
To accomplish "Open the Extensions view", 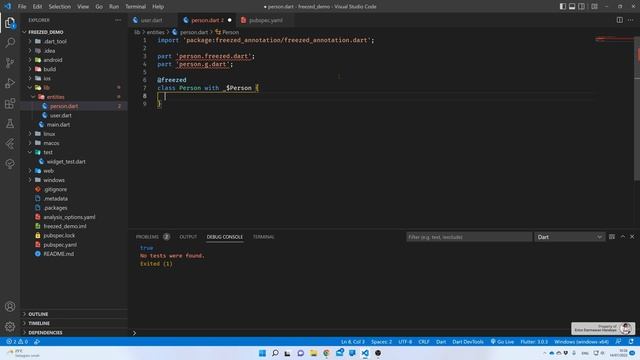I will click(x=10, y=103).
